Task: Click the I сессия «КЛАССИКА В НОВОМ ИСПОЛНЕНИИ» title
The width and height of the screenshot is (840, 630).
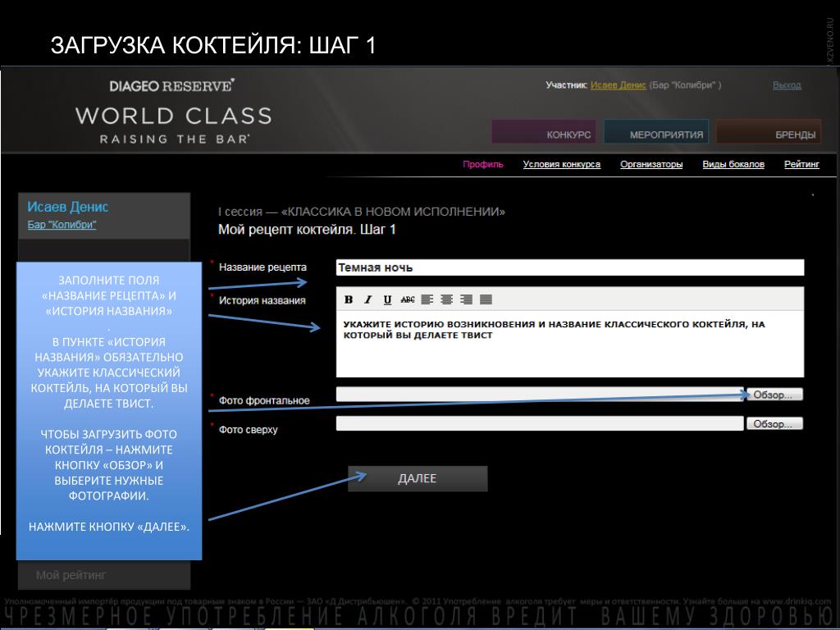Action: coord(362,212)
